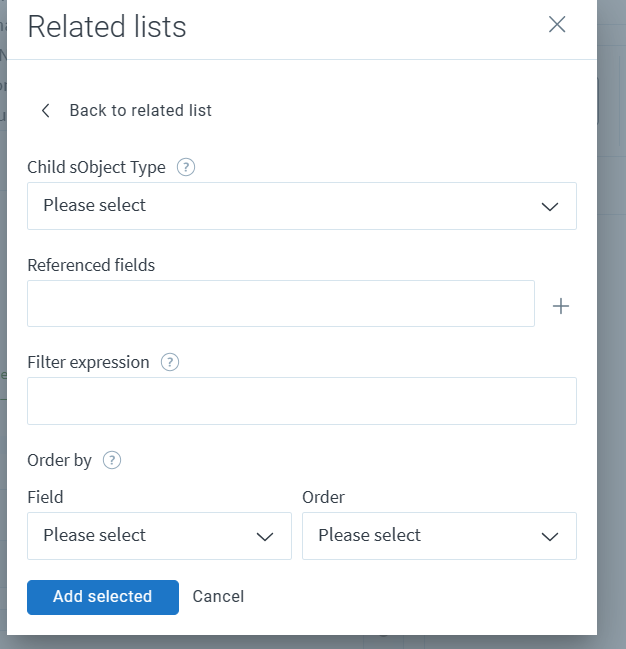The image size is (626, 649).
Task: Show help for Filter expression
Action: (x=170, y=363)
